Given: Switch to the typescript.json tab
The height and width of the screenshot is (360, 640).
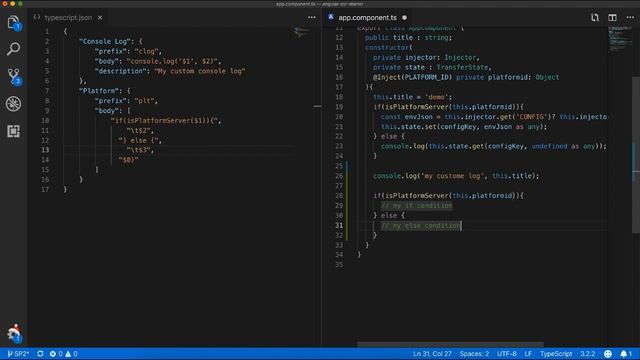Looking at the screenshot, I should 68,18.
